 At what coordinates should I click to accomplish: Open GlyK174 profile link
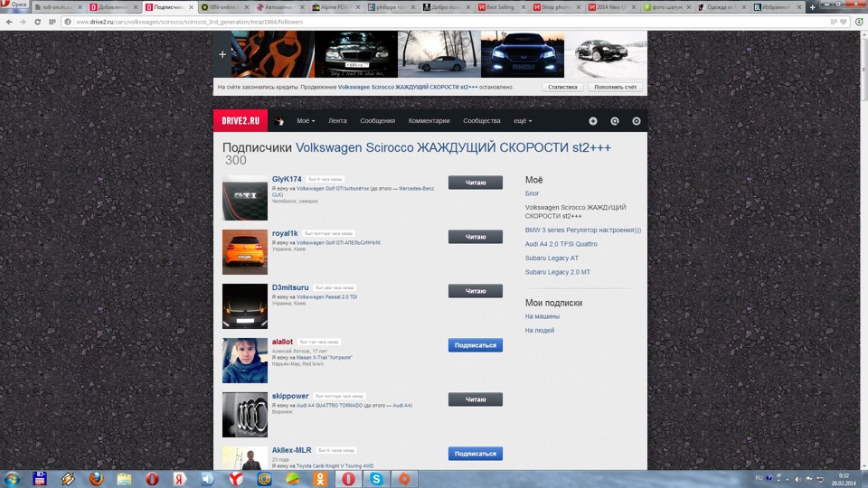(x=287, y=179)
